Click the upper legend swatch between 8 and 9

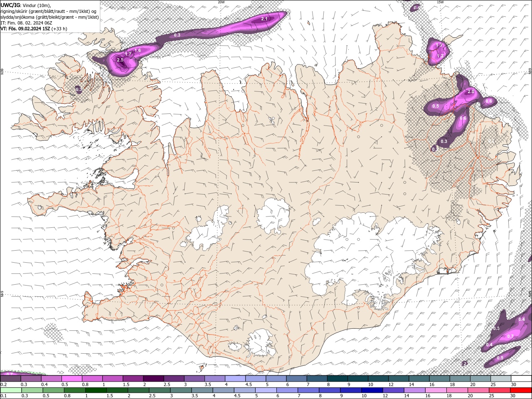point(337,379)
